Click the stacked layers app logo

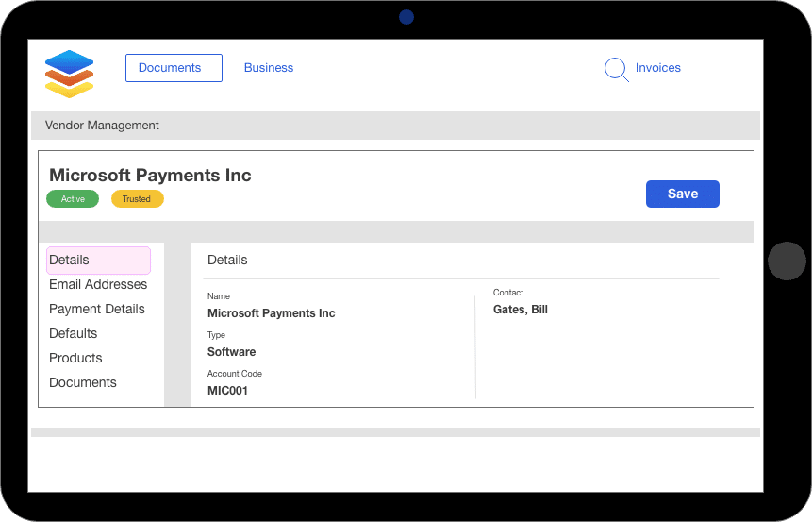[69, 75]
